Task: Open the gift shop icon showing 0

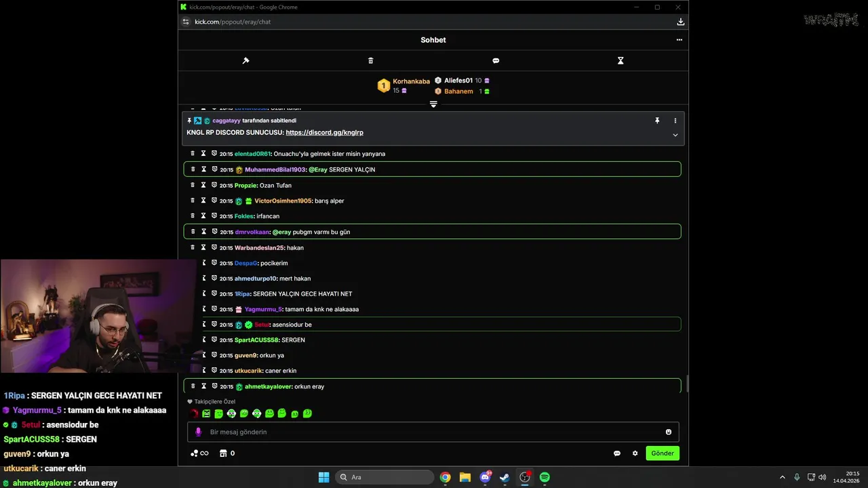Action: (227, 453)
